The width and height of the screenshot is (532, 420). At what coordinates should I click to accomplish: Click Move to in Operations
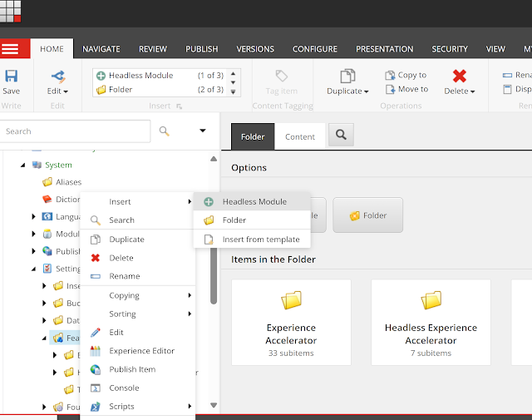tap(406, 89)
